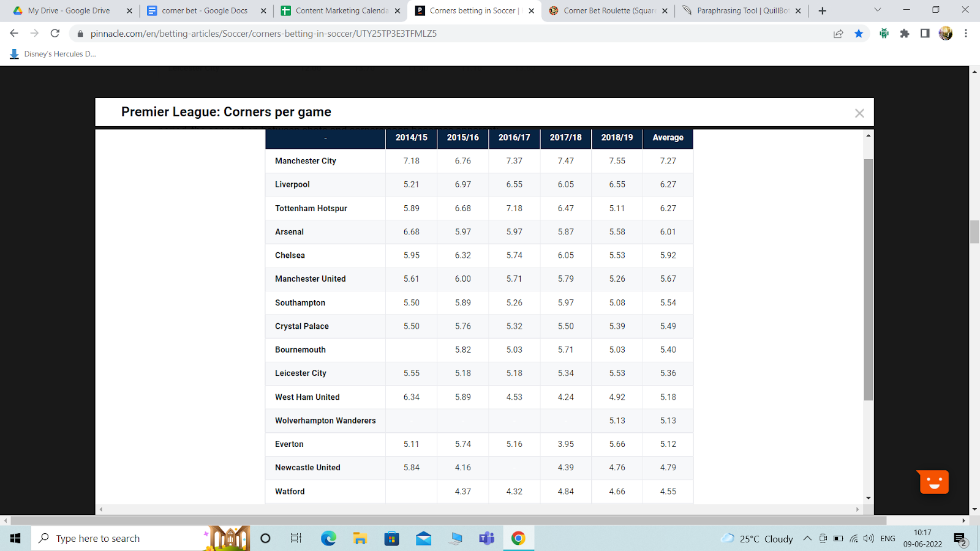The height and width of the screenshot is (551, 980).
Task: Click Watford's 4.55 average value
Action: [668, 491]
